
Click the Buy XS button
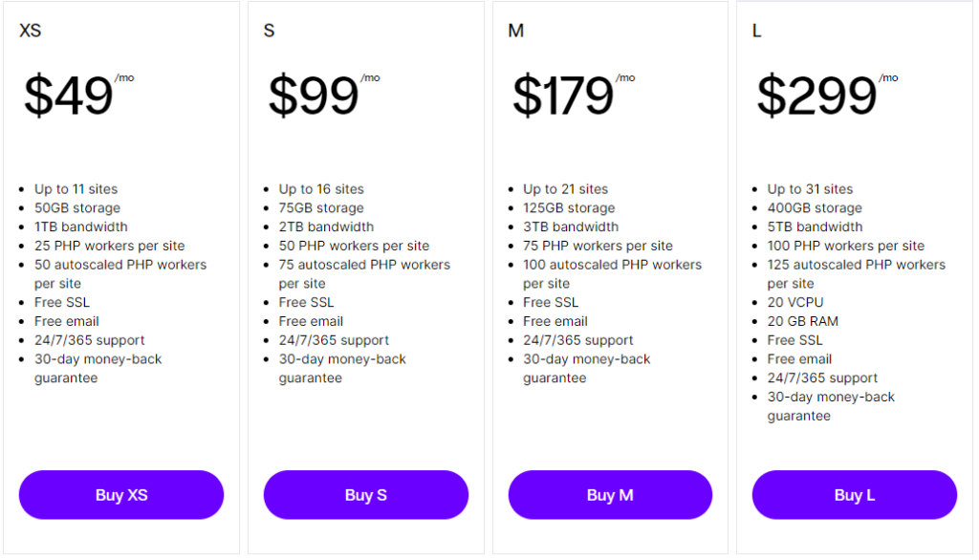[x=121, y=494]
